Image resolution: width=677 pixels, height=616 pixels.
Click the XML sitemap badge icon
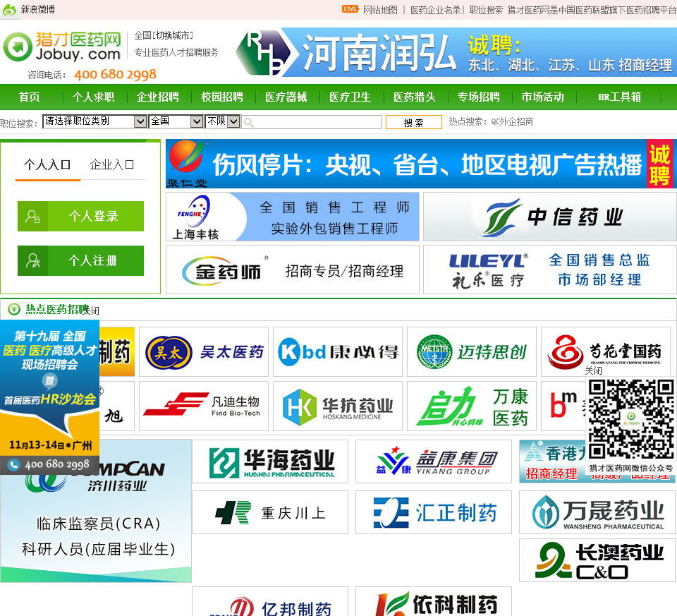coord(350,9)
